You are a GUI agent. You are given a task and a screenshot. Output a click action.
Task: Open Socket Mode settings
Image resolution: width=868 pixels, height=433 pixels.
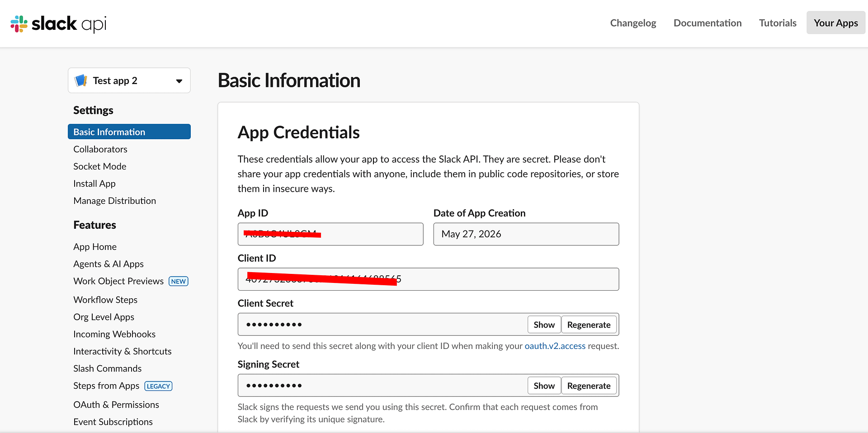(x=100, y=166)
